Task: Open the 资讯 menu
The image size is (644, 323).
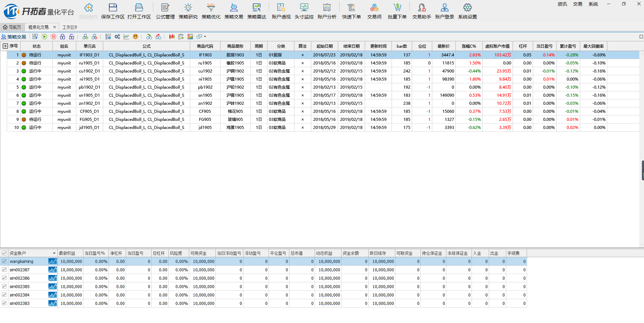Action: click(562, 4)
